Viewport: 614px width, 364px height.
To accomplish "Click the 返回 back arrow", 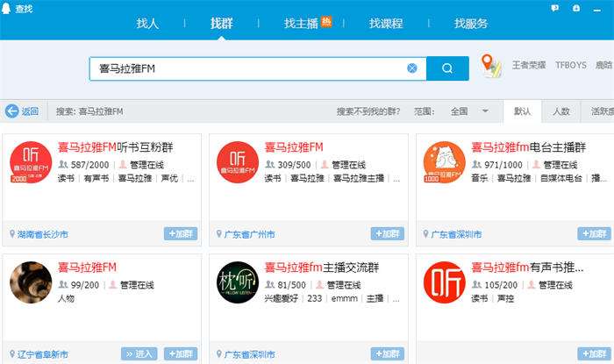I will tap(12, 111).
